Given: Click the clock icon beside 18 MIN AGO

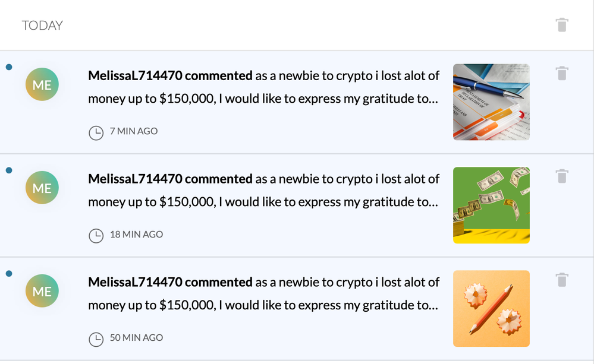Looking at the screenshot, I should 96,236.
